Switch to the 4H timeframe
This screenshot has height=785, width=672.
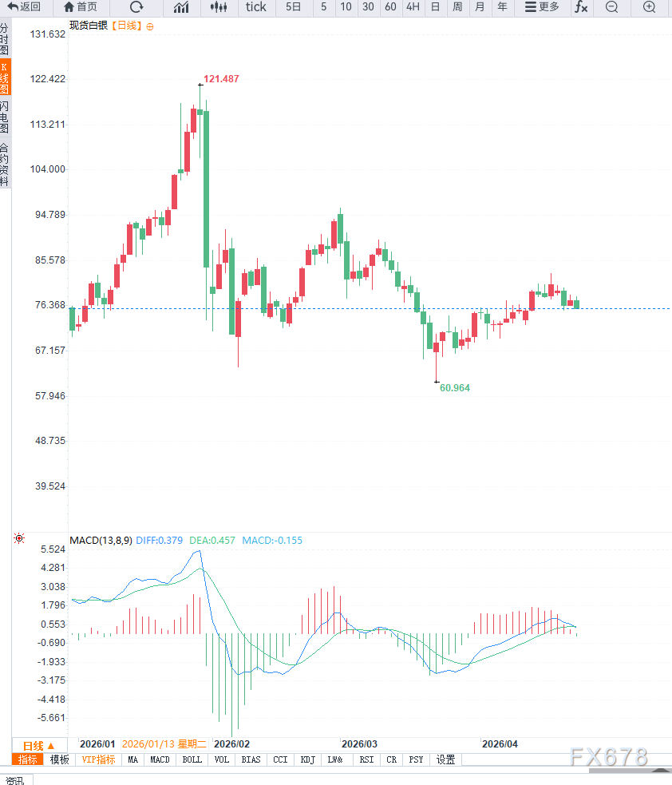click(412, 7)
